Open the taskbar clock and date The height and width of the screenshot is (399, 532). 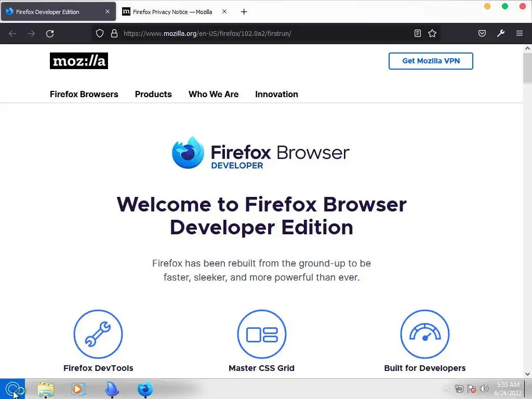click(x=508, y=389)
